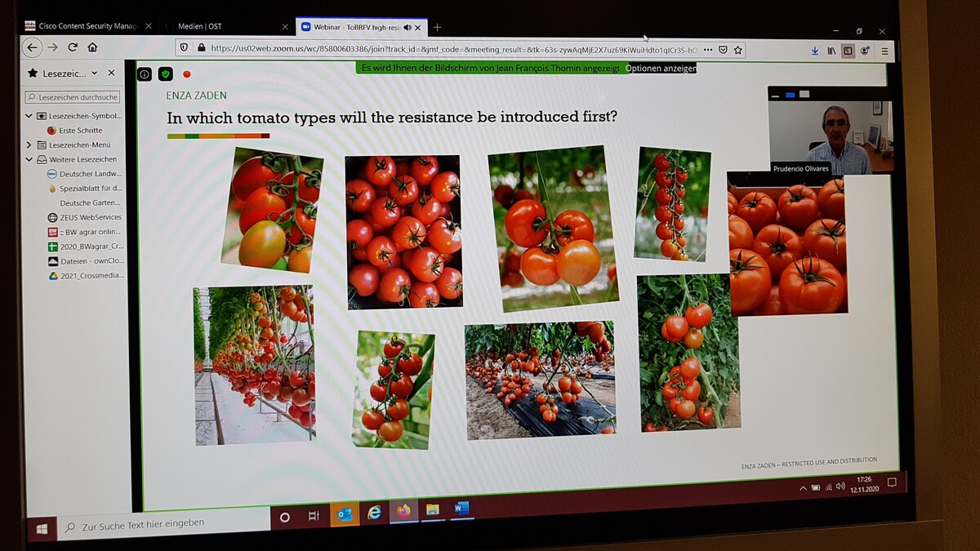The image size is (980, 551).
Task: Open the volume control in system tray
Action: (x=841, y=487)
